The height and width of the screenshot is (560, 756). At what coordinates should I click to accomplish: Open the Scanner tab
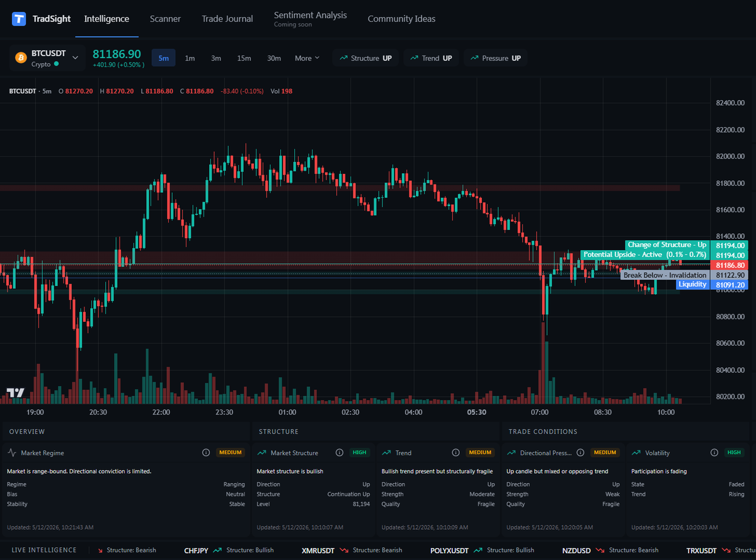click(x=165, y=19)
